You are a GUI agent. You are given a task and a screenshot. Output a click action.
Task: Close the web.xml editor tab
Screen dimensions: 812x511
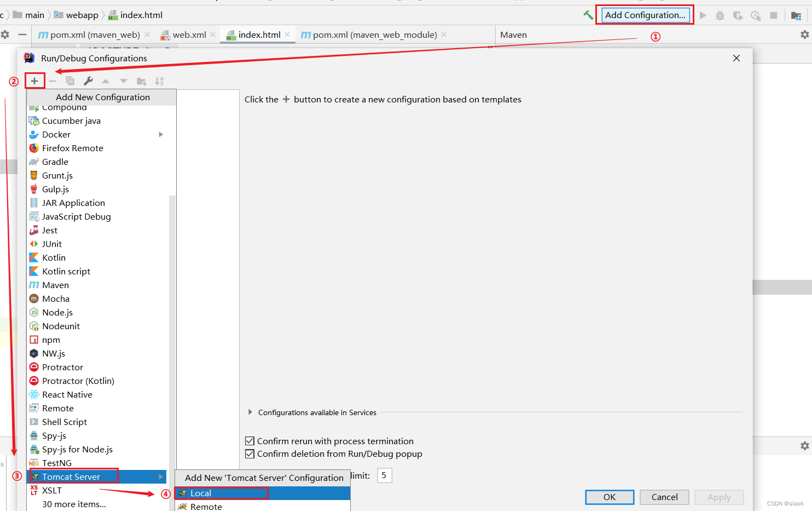point(213,35)
